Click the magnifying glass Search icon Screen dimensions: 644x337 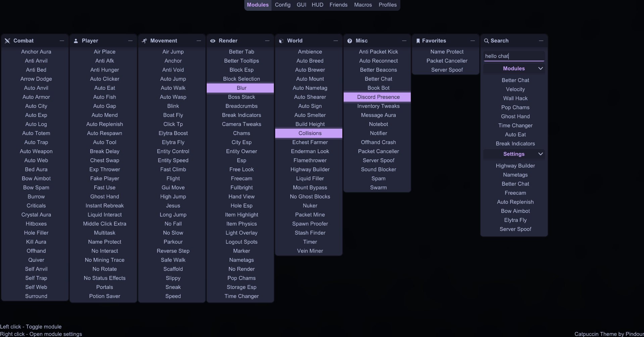point(486,41)
